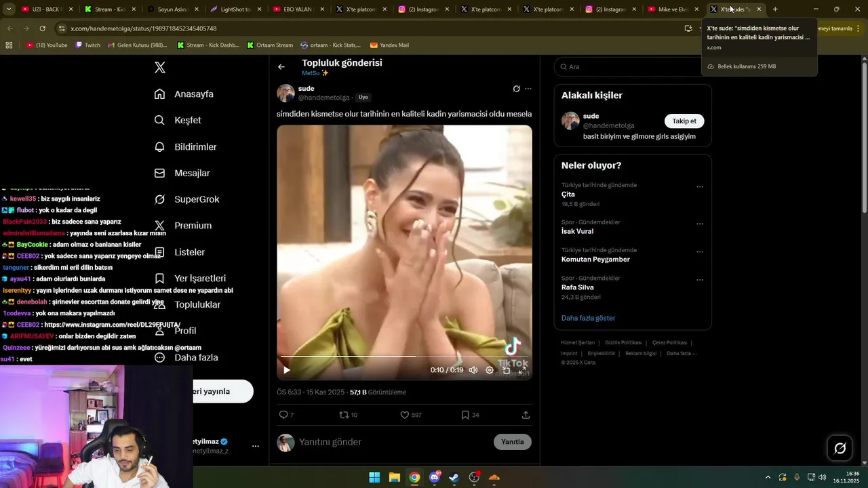Open a new browser tab with the plus
The height and width of the screenshot is (488, 868).
(x=775, y=9)
